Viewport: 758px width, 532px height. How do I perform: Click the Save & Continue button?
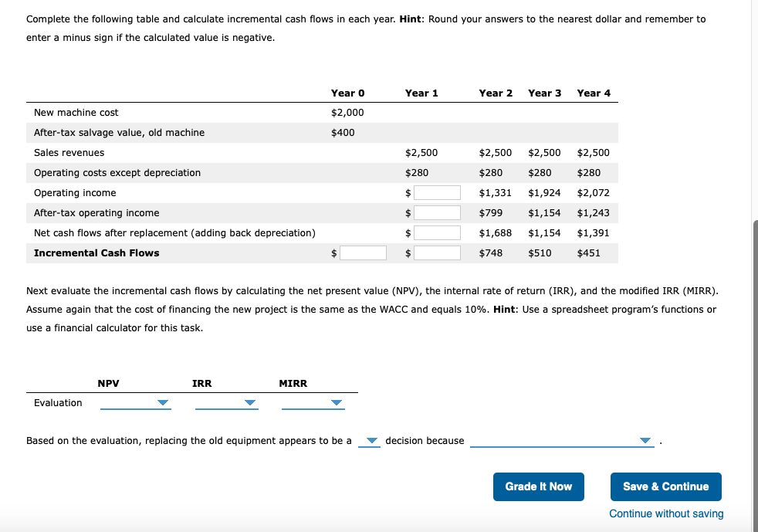pyautogui.click(x=665, y=486)
